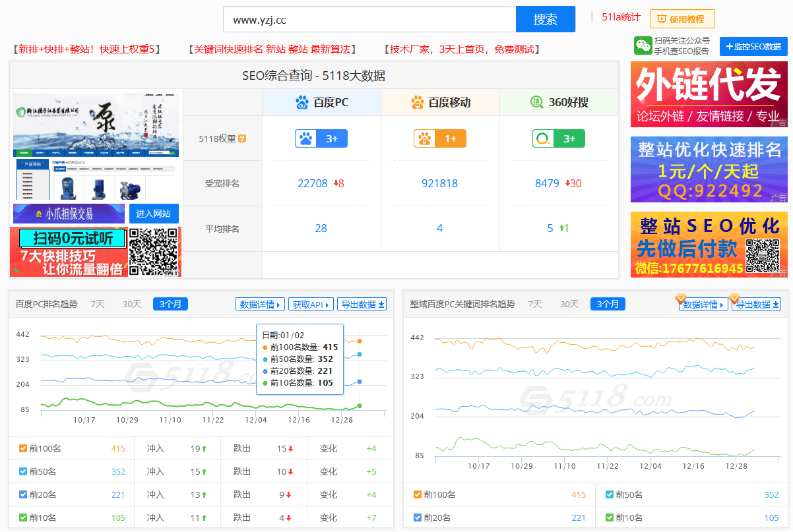The height and width of the screenshot is (532, 793).
Task: Uncheck 前10名 in the Baidu PC trend legend
Action: coord(23,518)
